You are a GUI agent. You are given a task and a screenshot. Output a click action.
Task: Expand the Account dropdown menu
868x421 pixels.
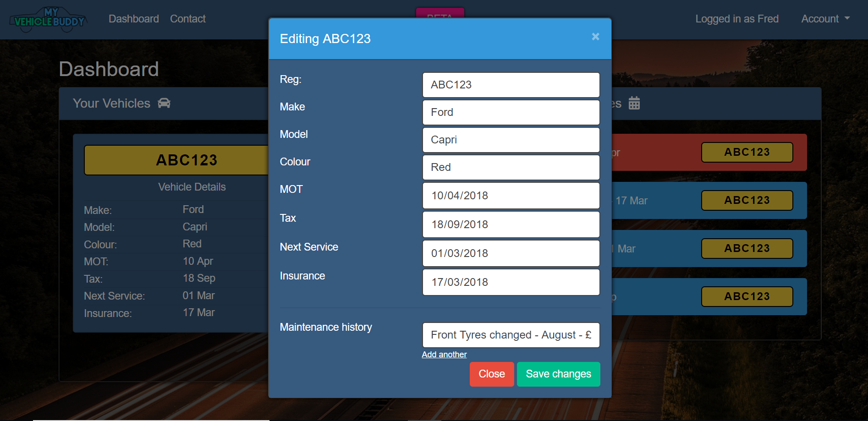coord(825,19)
